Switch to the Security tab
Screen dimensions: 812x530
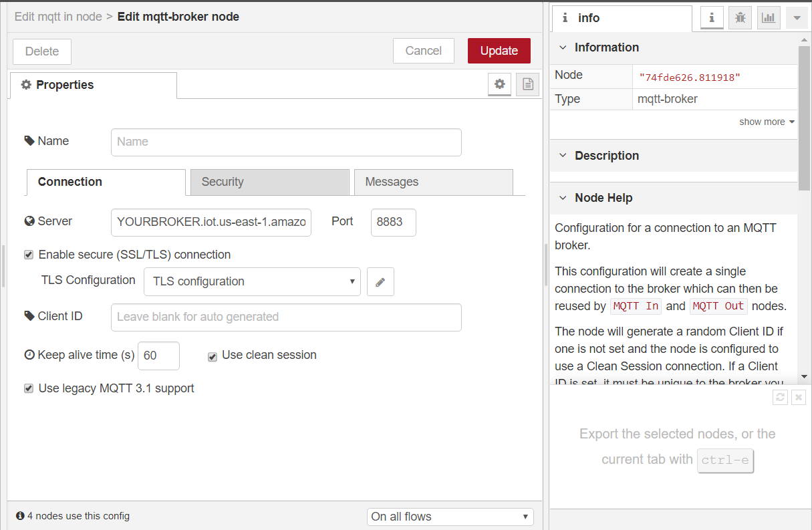pyautogui.click(x=269, y=182)
